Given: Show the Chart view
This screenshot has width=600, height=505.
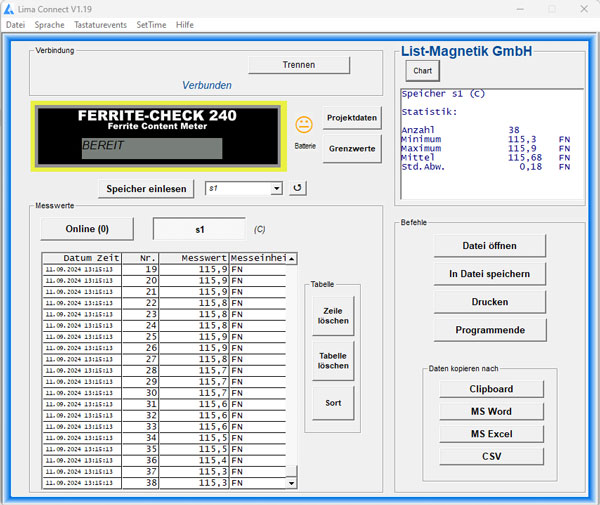Looking at the screenshot, I should coord(422,71).
